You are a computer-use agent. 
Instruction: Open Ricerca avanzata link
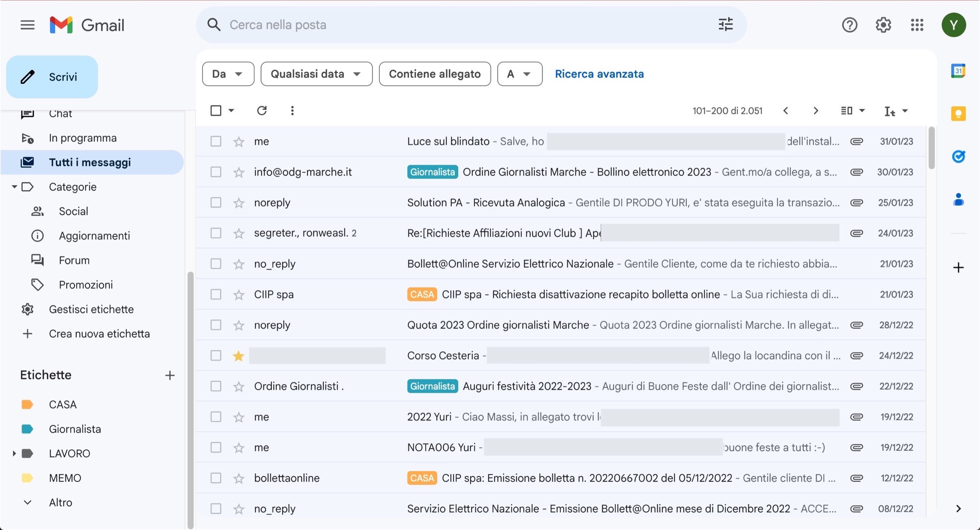pos(599,74)
